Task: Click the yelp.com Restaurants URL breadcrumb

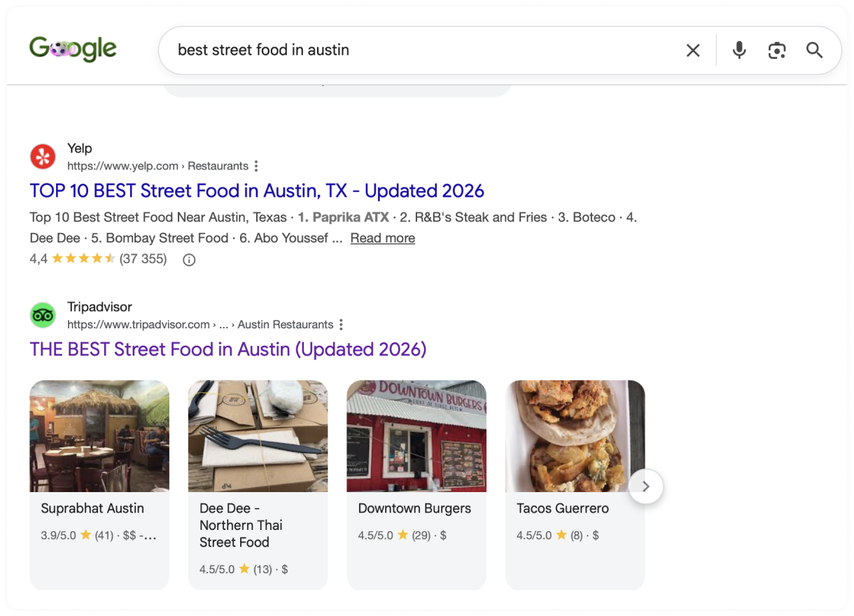Action: click(158, 166)
